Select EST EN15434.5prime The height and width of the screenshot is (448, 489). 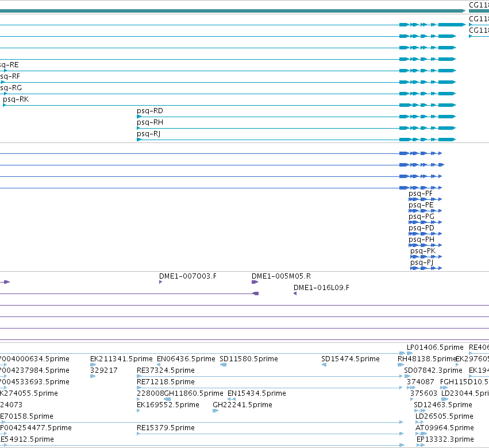pyautogui.click(x=257, y=393)
